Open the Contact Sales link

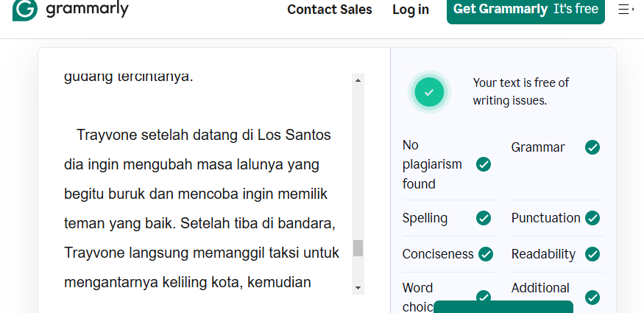pyautogui.click(x=330, y=10)
